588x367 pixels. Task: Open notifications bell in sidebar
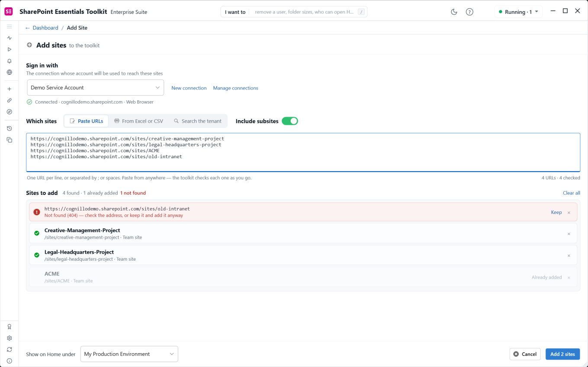click(9, 61)
